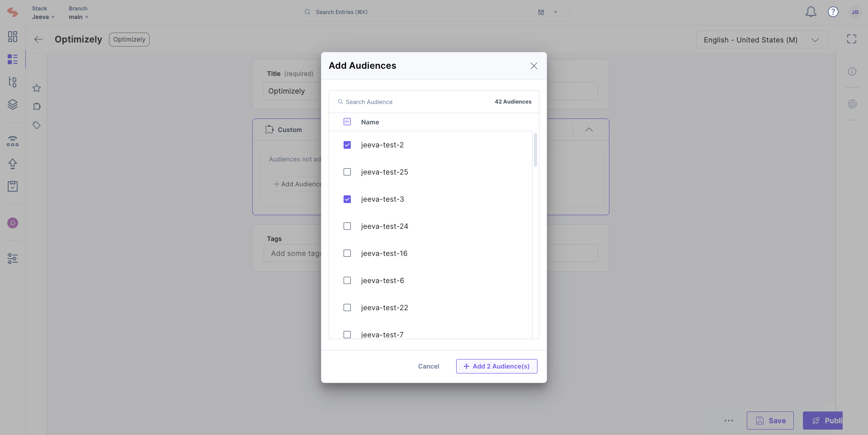Open the Publish Queue icon in sidebar
The height and width of the screenshot is (435, 868).
point(13,141)
